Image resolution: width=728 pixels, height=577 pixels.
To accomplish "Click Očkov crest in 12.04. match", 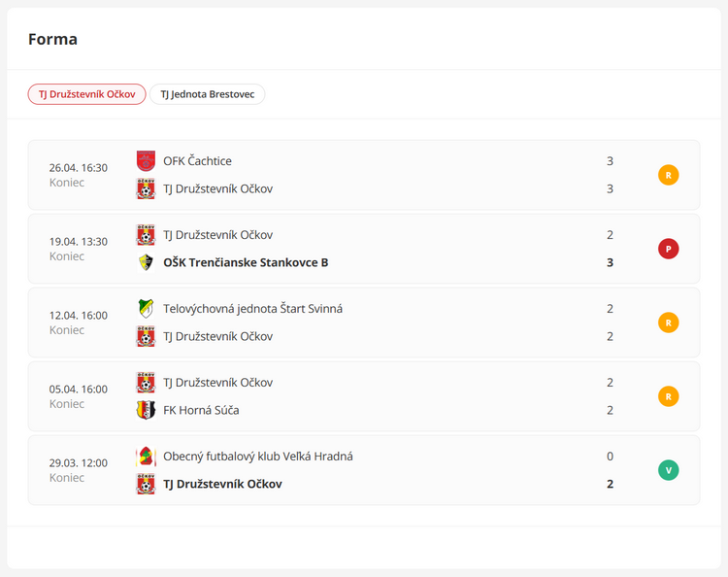I will tap(146, 336).
